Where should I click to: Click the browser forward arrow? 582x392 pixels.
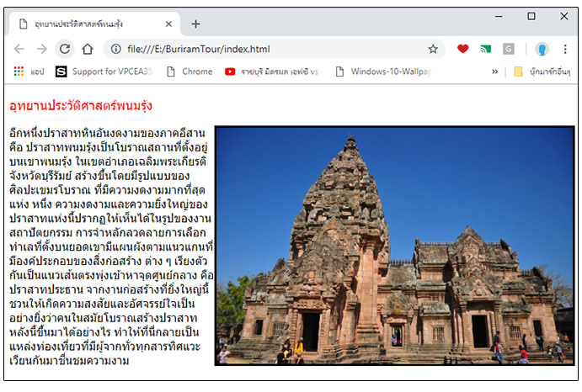(x=41, y=49)
